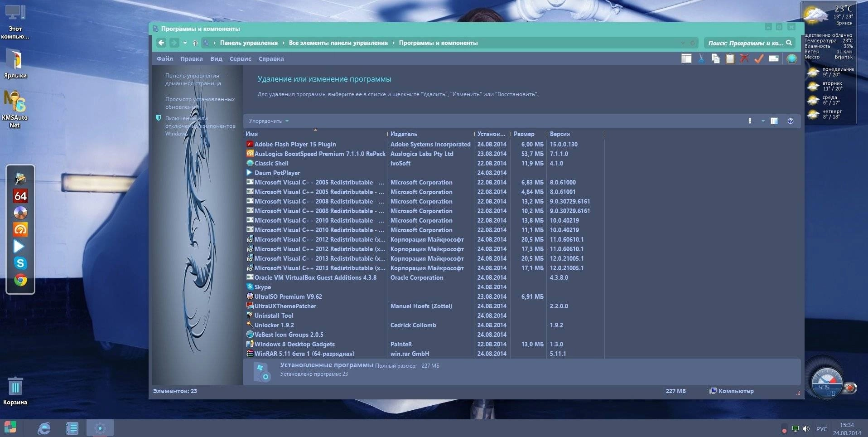Open the Ярлыки folder on the desktop
Viewport: 868px width, 437px height.
tap(15, 63)
